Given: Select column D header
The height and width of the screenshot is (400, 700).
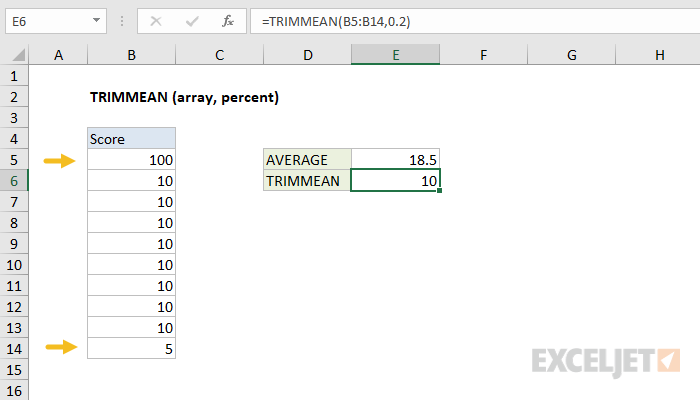Looking at the screenshot, I should click(308, 55).
